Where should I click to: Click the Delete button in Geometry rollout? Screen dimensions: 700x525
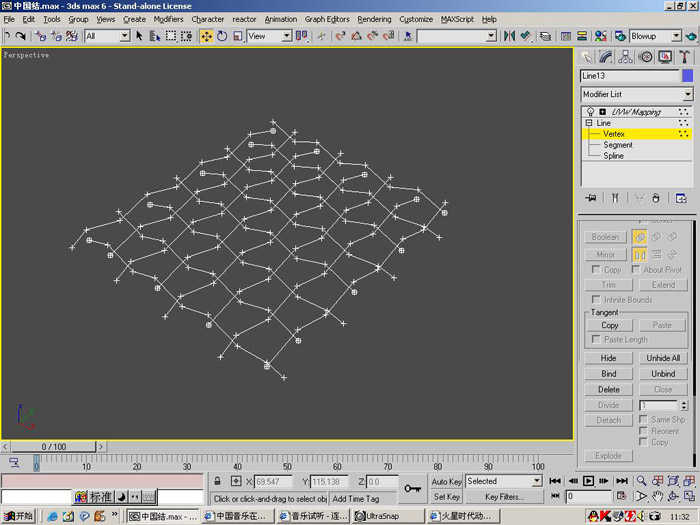tap(608, 389)
